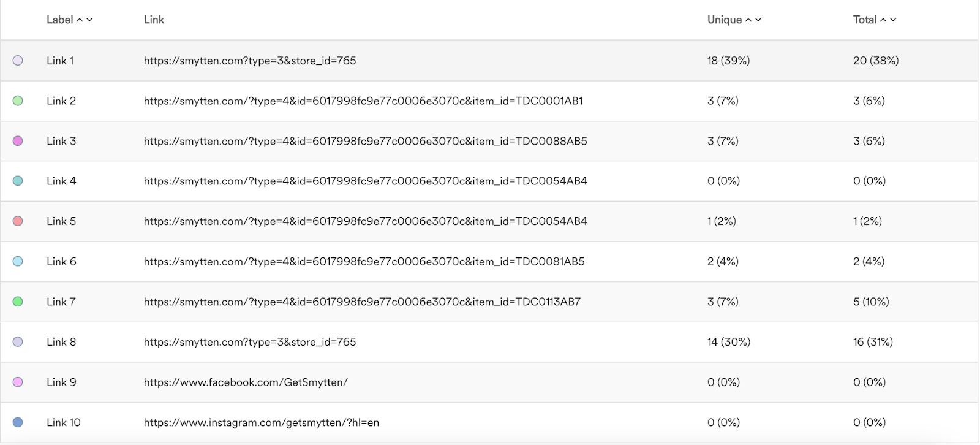The height and width of the screenshot is (445, 980).
Task: Open the Link 1 smytten store URL
Action: pos(250,61)
